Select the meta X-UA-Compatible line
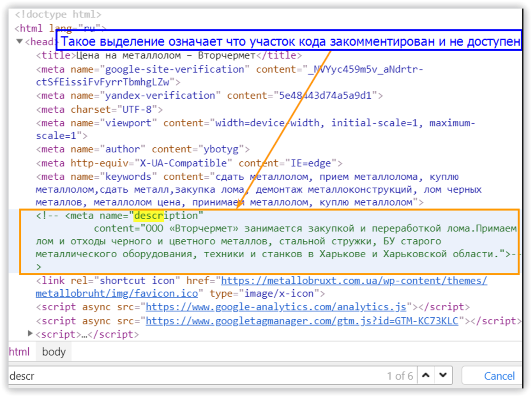This screenshot has width=532, height=397. point(189,163)
